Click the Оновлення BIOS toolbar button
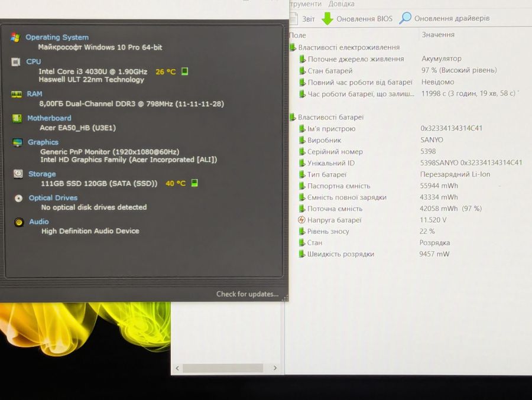 point(357,19)
